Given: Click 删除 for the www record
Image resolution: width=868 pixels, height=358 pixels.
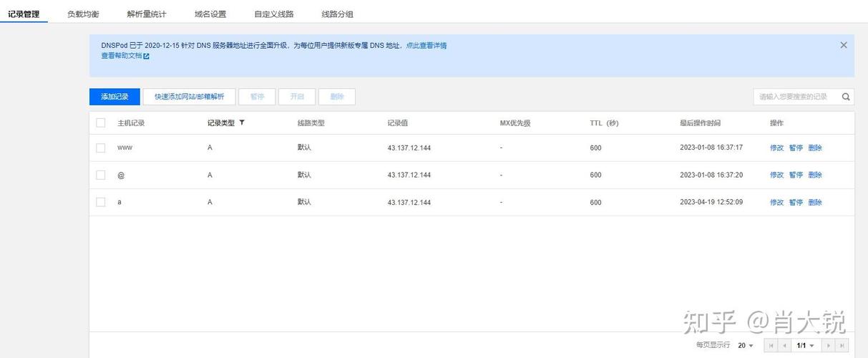Looking at the screenshot, I should point(815,147).
